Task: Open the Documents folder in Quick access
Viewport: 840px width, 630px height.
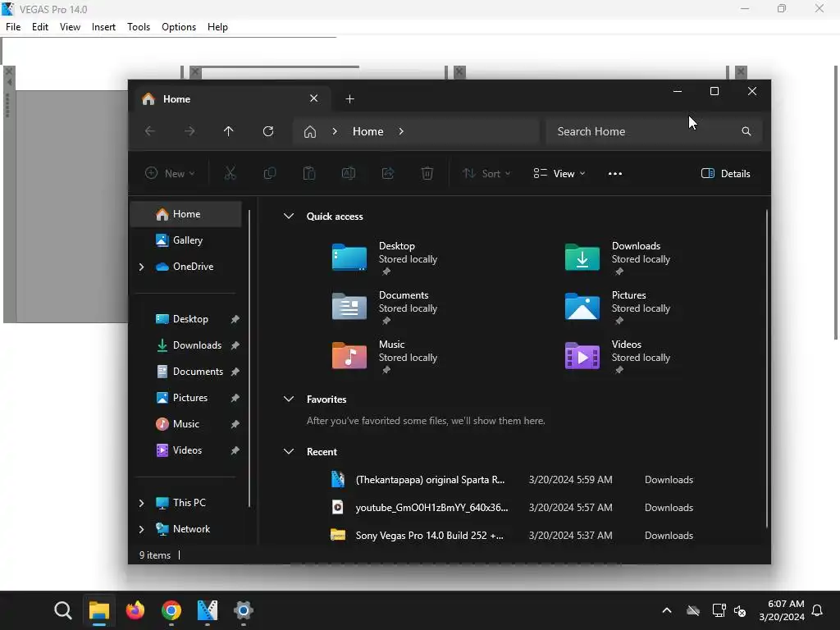Action: click(x=385, y=308)
